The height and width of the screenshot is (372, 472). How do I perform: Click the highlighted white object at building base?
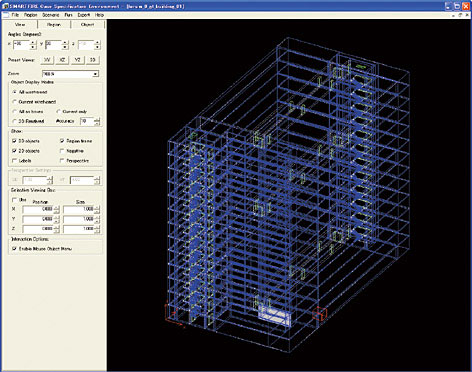pyautogui.click(x=274, y=316)
